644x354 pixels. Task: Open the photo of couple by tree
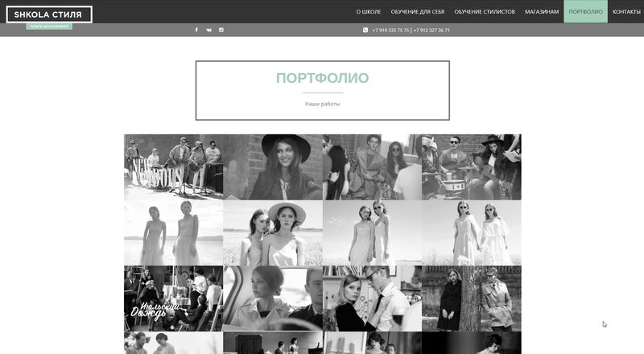tap(472, 298)
